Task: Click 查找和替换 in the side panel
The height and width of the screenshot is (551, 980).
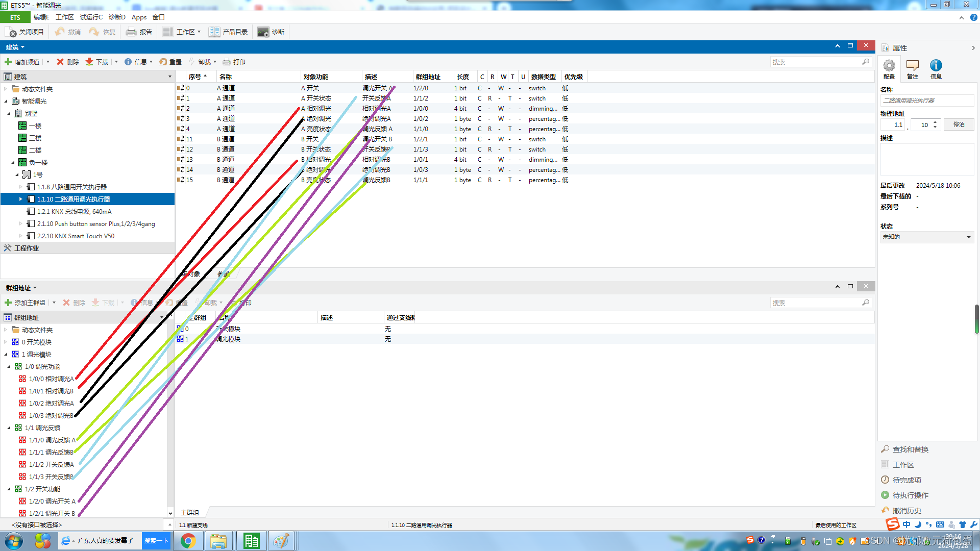Action: (910, 449)
